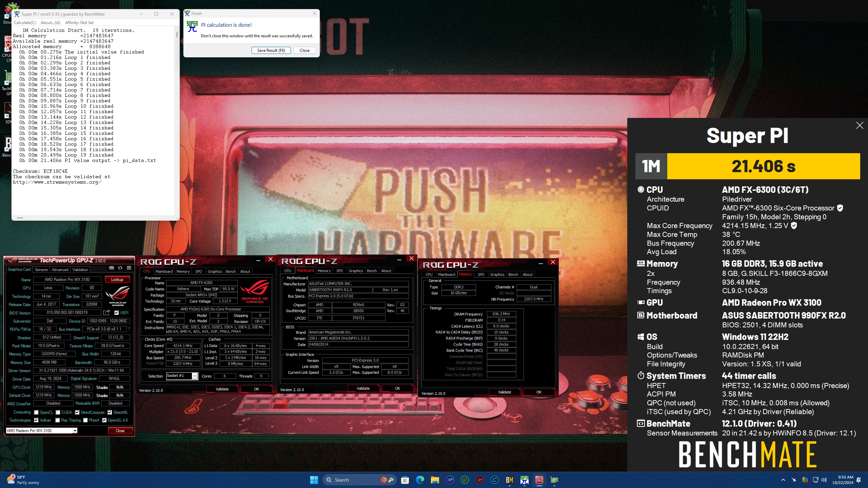Toggle the CUDA checkbox
868x488 pixels.
pos(58,412)
